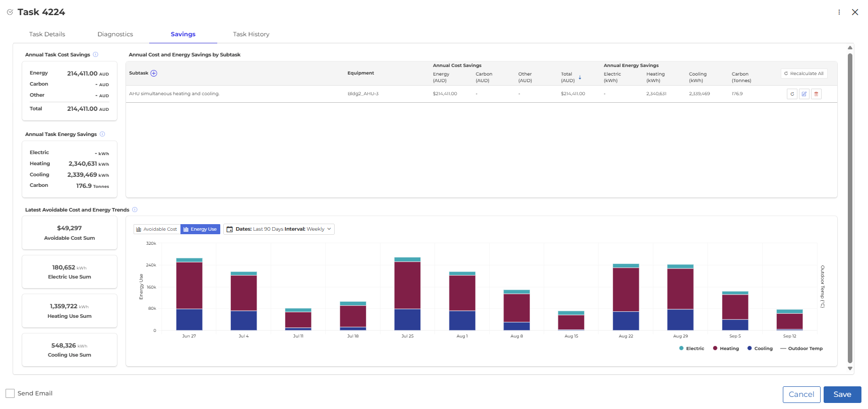Show info for Annual Task Cost Savings
868x409 pixels.
[95, 55]
